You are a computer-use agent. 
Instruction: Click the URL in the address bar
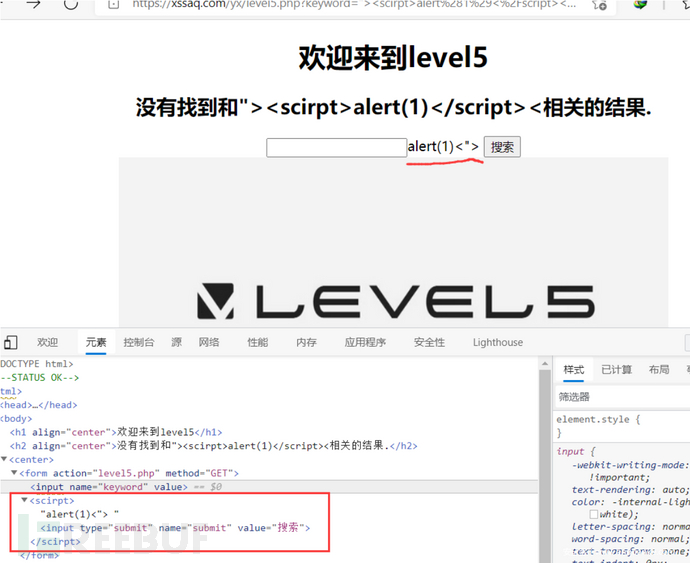[350, 4]
